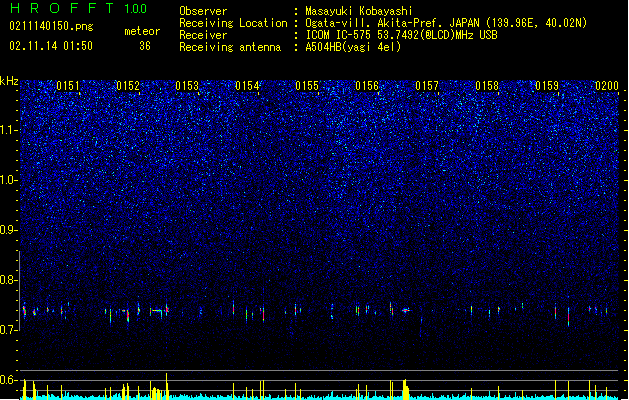The height and width of the screenshot is (400, 629).
Task: Click the meteor label
Action: point(142,31)
